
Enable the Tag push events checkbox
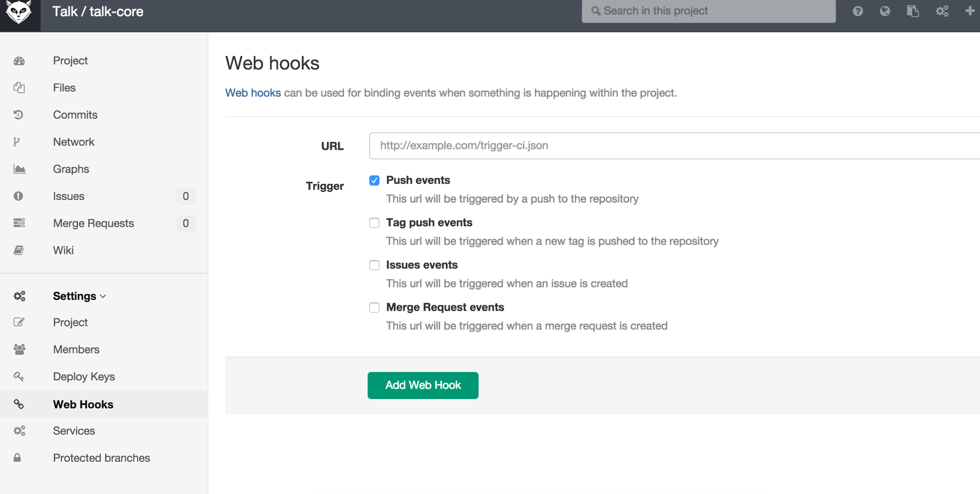pos(375,223)
